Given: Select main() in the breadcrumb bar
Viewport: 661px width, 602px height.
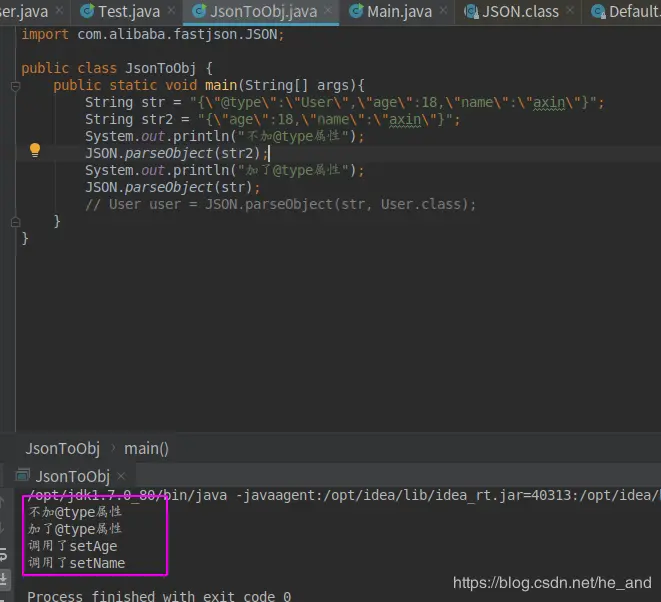Looking at the screenshot, I should 146,449.
